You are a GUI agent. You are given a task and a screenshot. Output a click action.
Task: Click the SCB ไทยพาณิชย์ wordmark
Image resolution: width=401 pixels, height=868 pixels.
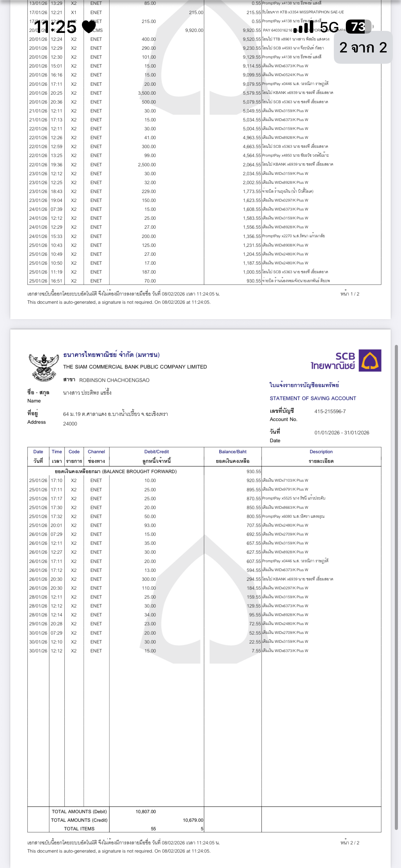pyautogui.click(x=333, y=361)
